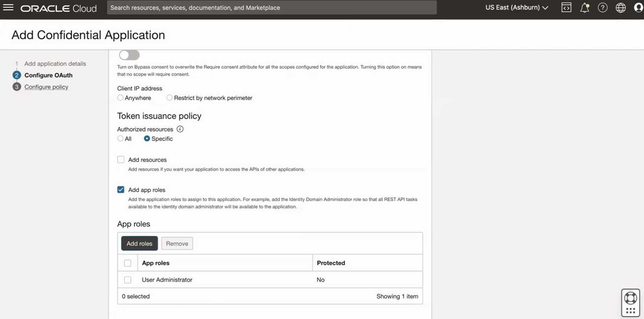Select the Anywhere client IP option
644x319 pixels.
point(120,98)
